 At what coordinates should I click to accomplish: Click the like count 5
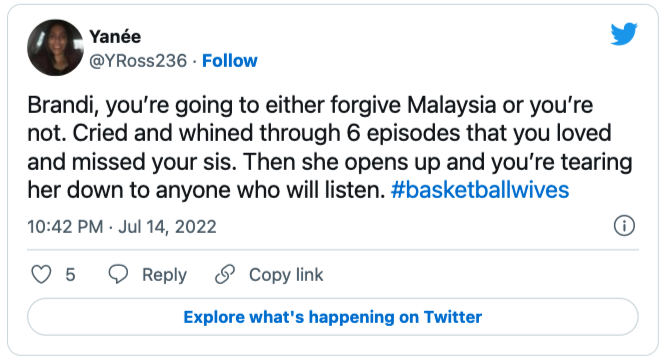pos(70,275)
